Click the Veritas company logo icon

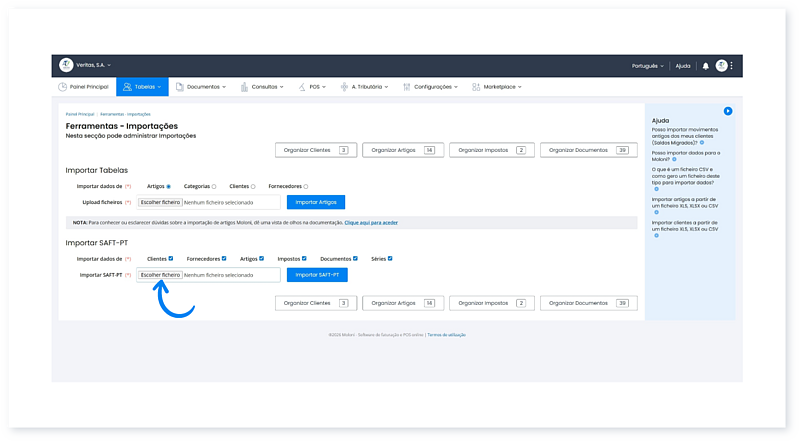tap(67, 66)
